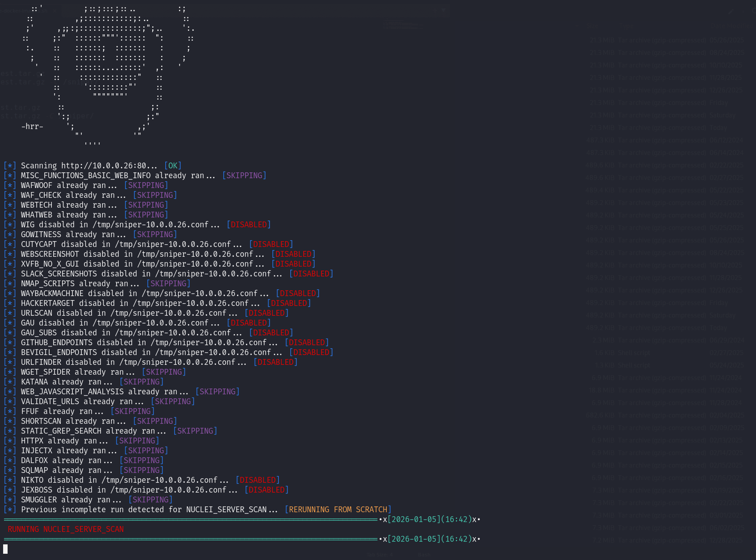Open the Bash highlighting selector in status bar
The image size is (756, 560).
pos(424,555)
